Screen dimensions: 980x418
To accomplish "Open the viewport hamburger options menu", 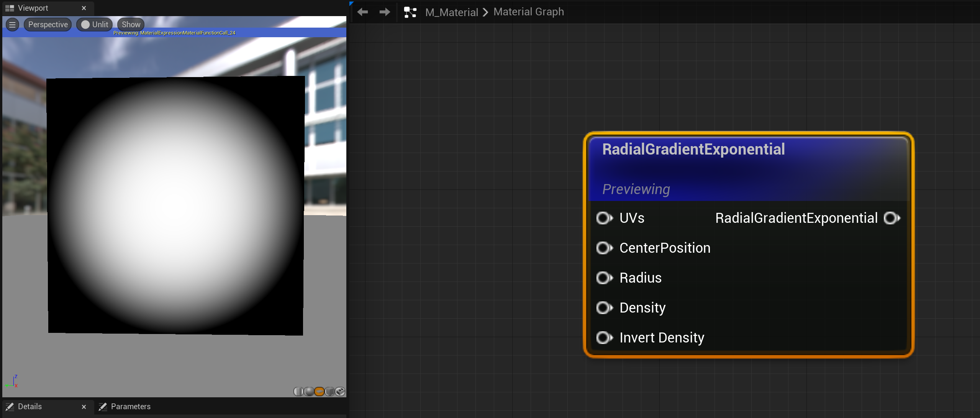I will coord(12,25).
